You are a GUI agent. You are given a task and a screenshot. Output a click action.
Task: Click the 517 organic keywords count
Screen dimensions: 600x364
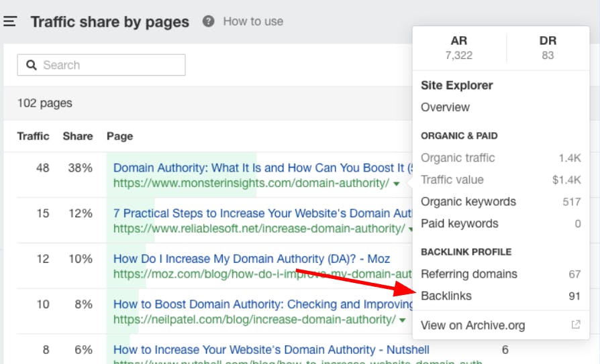572,202
